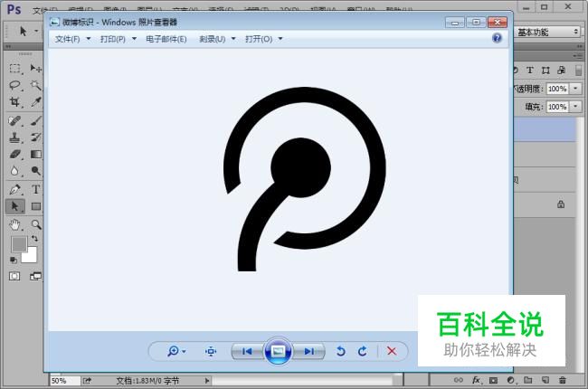The height and width of the screenshot is (389, 588).
Task: Delete the photo with the red X
Action: (392, 352)
